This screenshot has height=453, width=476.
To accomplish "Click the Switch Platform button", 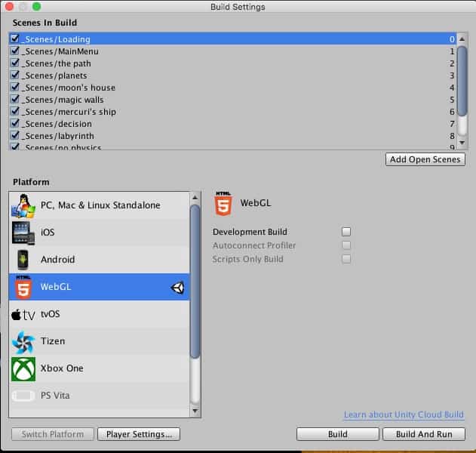I will (53, 434).
